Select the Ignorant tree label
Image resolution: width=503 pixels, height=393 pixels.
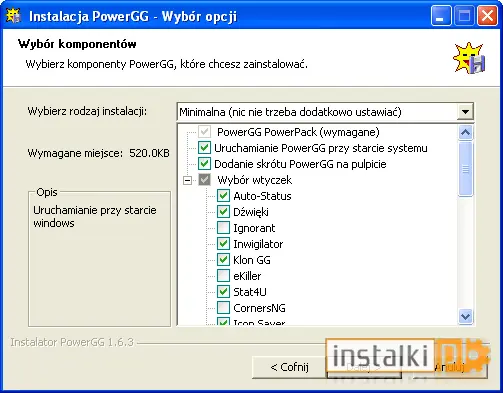254,228
